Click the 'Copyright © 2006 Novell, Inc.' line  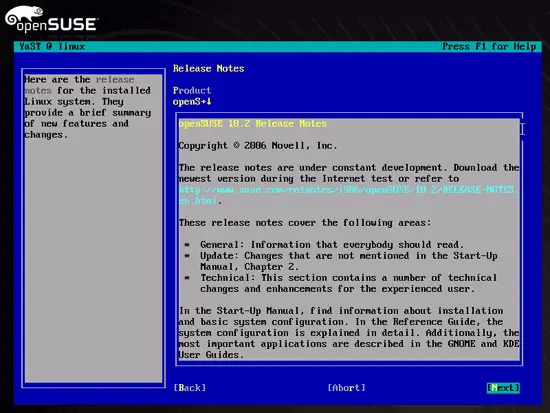click(x=258, y=146)
